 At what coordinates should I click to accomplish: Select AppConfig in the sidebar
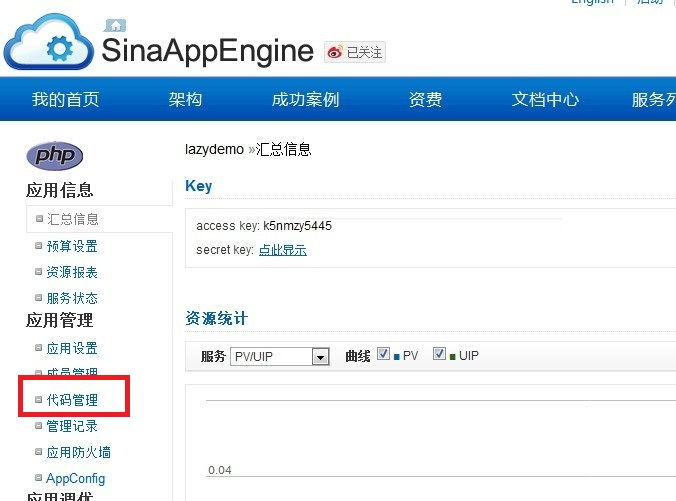tap(75, 478)
